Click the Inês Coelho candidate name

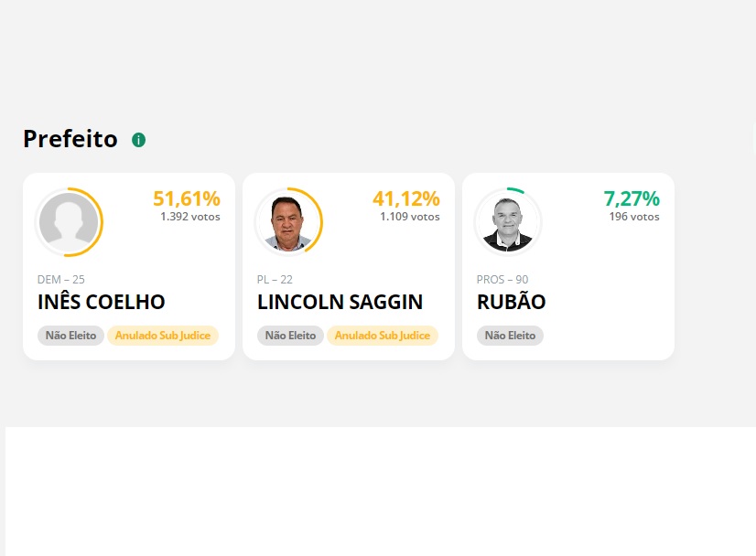101,302
